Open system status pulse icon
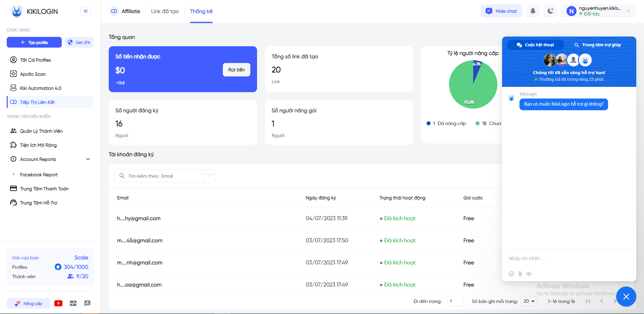The height and width of the screenshot is (314, 644). pyautogui.click(x=73, y=303)
